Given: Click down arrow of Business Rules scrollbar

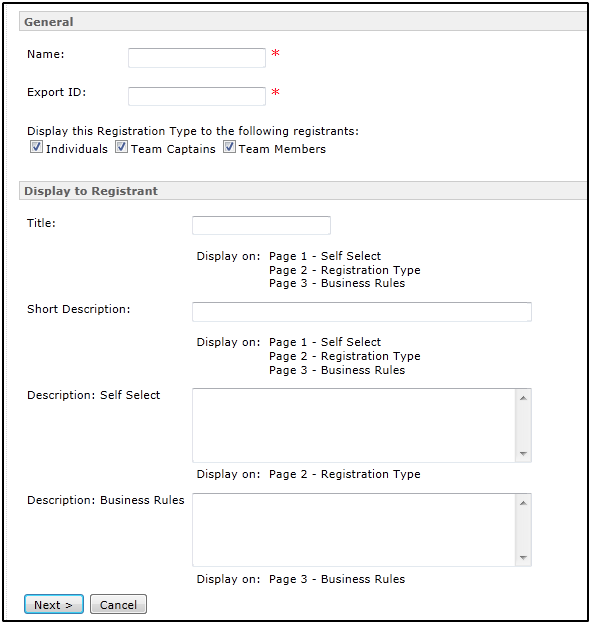Looking at the screenshot, I should (523, 558).
